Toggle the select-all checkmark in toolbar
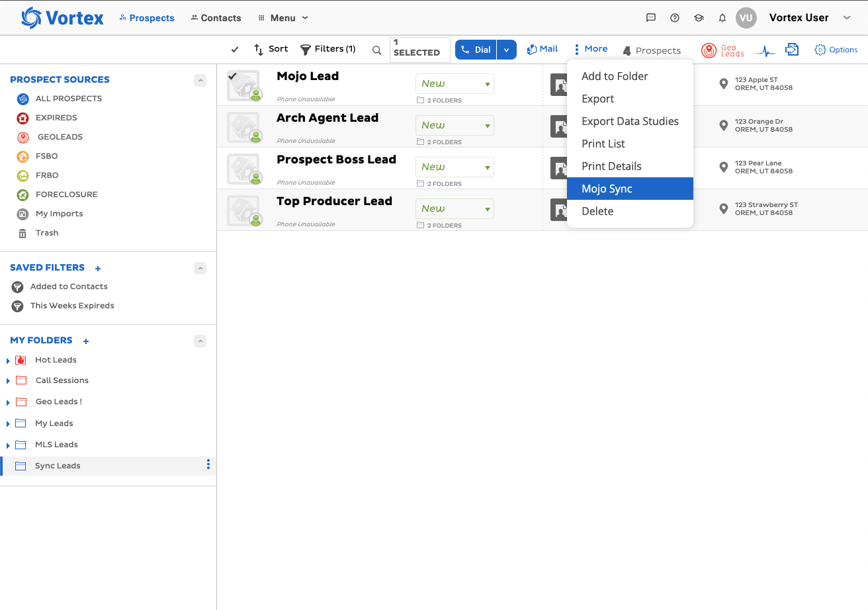The image size is (868, 610). (x=235, y=50)
